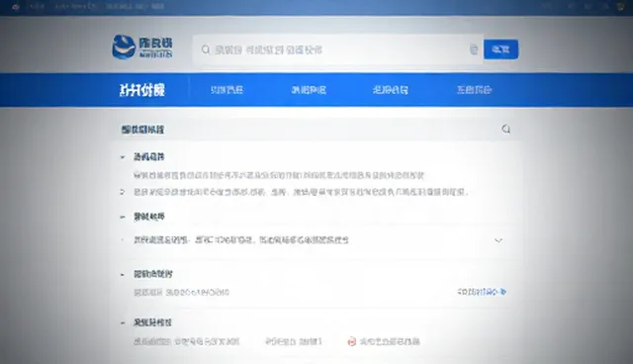
Task: Click the blue whale site logo
Action: click(124, 47)
